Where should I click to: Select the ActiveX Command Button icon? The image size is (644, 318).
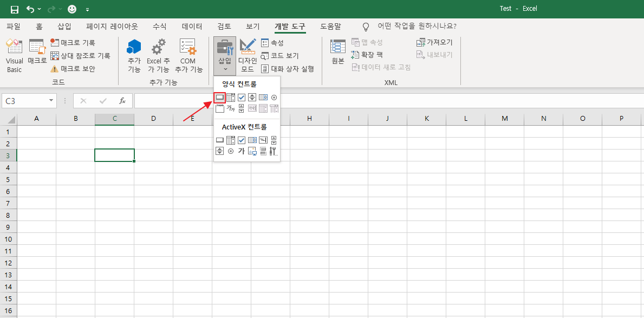pos(220,140)
